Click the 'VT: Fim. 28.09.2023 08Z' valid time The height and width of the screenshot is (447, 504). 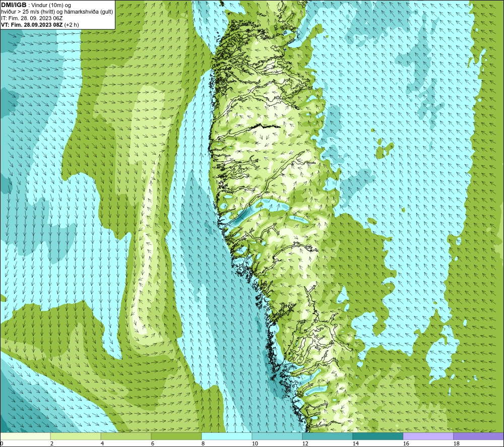pos(32,25)
